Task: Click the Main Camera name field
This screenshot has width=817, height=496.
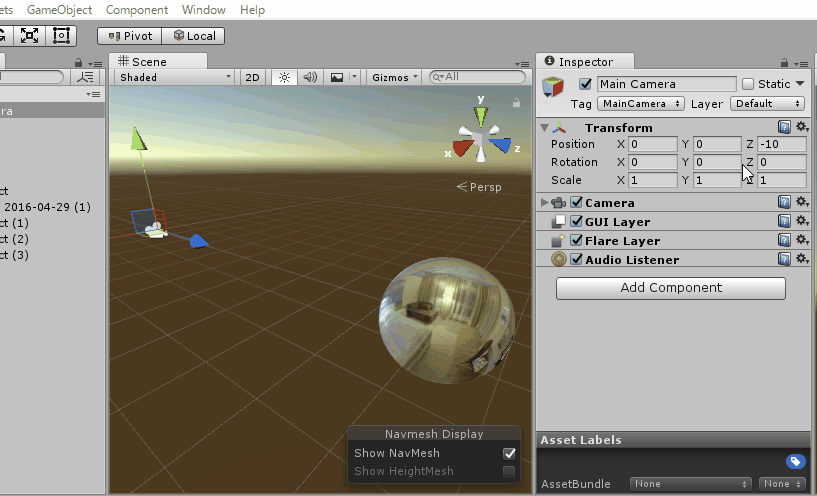Action: pos(666,84)
